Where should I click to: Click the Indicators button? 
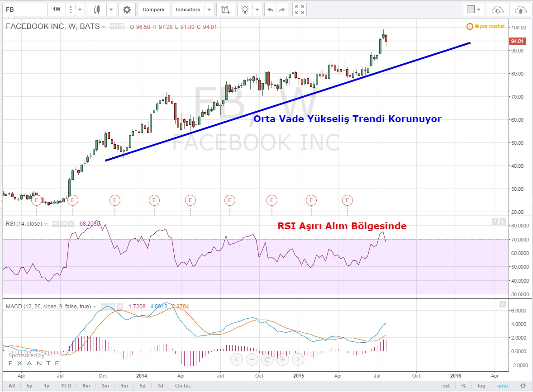(188, 9)
